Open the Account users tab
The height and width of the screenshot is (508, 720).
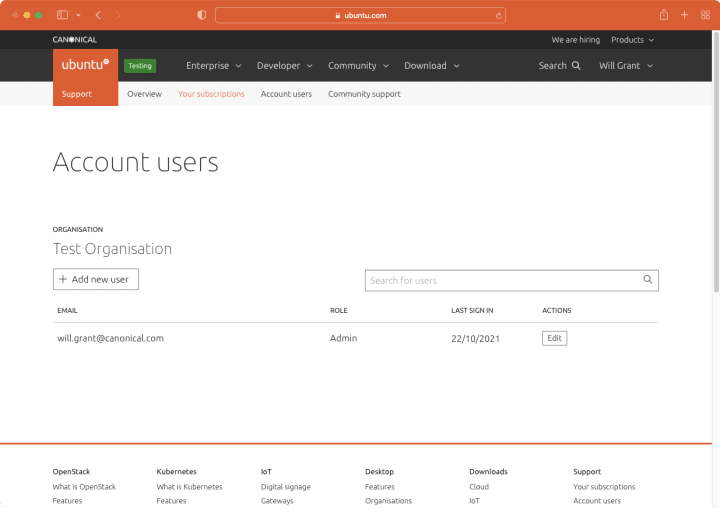tap(286, 94)
